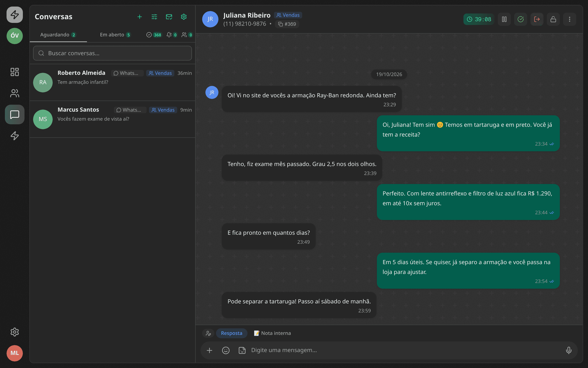This screenshot has height=368, width=588.
Task: Open the contacts icon in sidebar
Action: 14,93
